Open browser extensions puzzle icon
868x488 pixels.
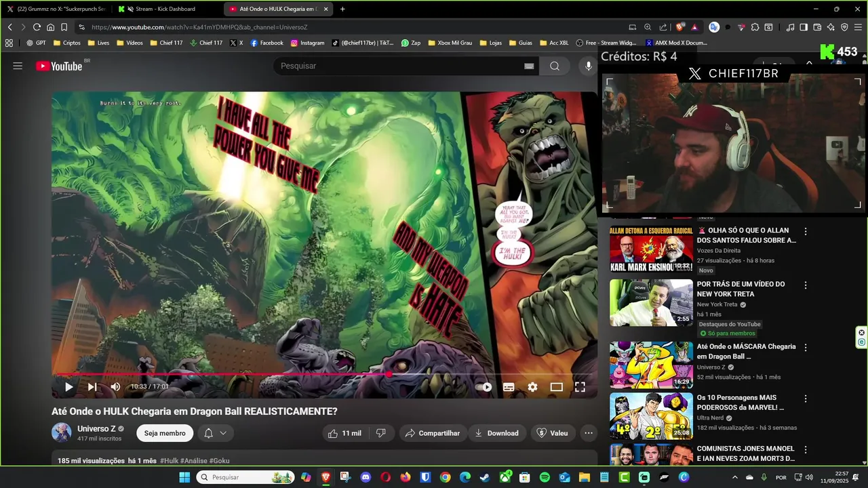pos(755,27)
